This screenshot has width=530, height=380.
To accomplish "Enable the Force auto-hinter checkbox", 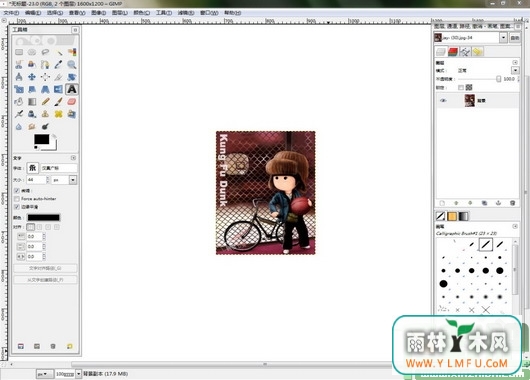I will pyautogui.click(x=17, y=199).
